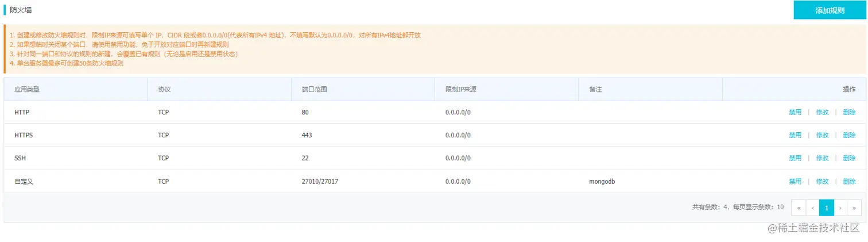Click TCP protocol in the HTTP row
This screenshot has width=868, height=242.
click(x=164, y=112)
